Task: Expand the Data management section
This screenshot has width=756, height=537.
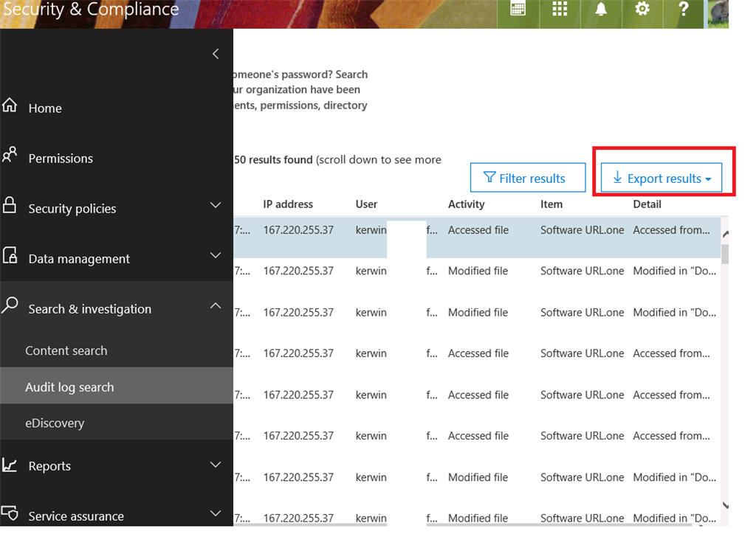Action: click(x=216, y=255)
